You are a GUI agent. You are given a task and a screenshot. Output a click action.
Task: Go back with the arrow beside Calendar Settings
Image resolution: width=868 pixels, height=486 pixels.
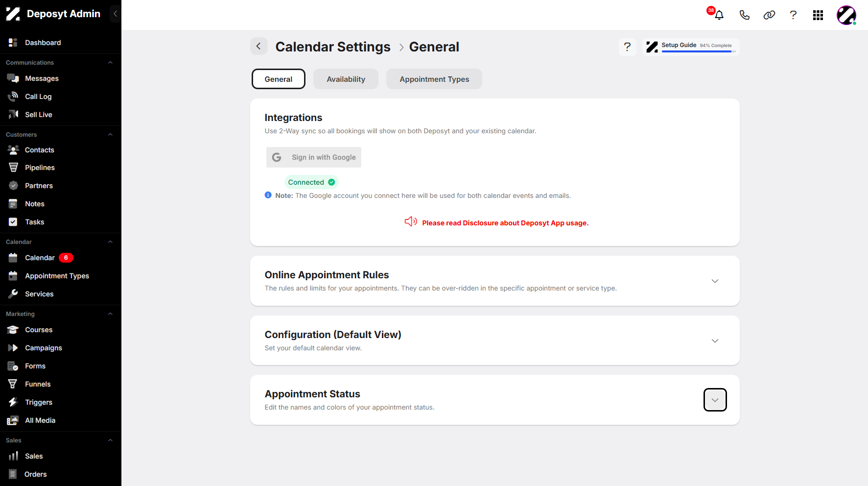point(259,47)
